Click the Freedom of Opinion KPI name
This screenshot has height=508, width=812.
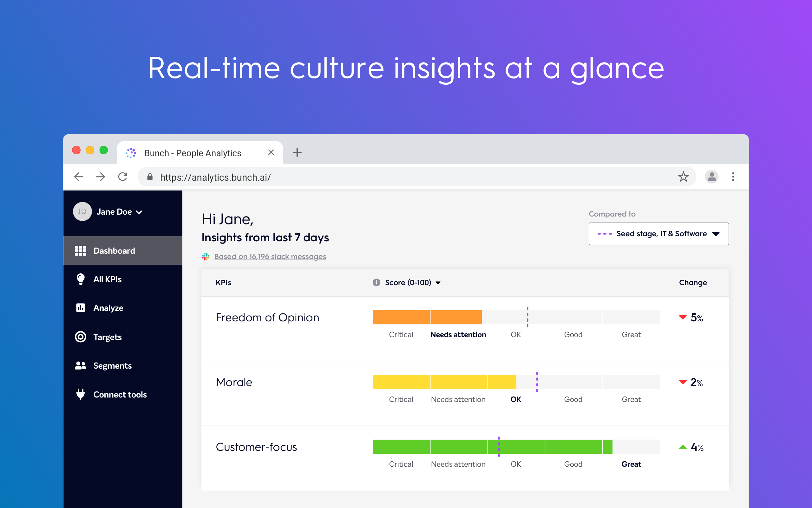[x=267, y=317]
